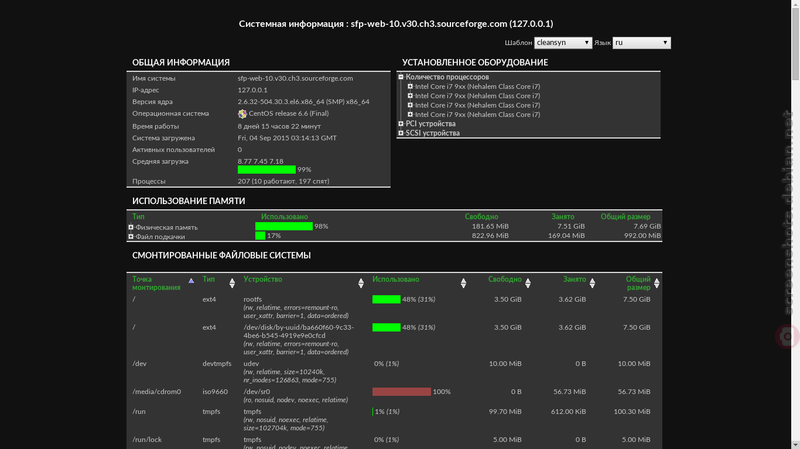Click the sort arrows beside Свободно in filesystems table
This screenshot has height=449, width=800.
click(x=528, y=283)
